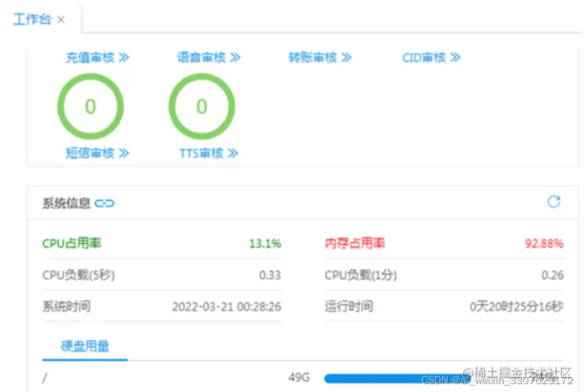Click the / mount point label

pos(44,378)
